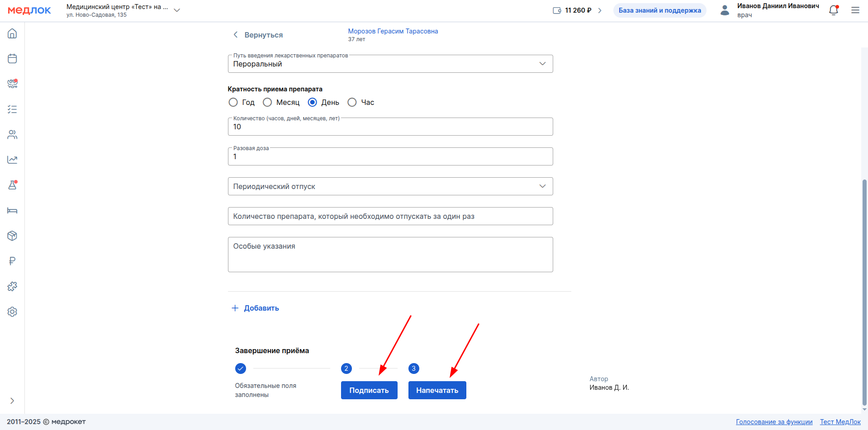Image resolution: width=868 pixels, height=430 pixels.
Task: Open the analytics chart icon
Action: [x=12, y=160]
